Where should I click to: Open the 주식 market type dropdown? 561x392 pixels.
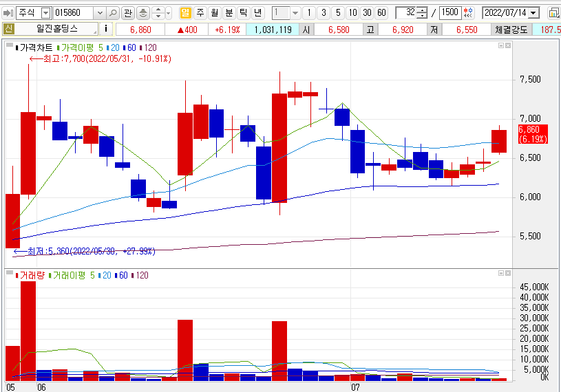point(45,13)
